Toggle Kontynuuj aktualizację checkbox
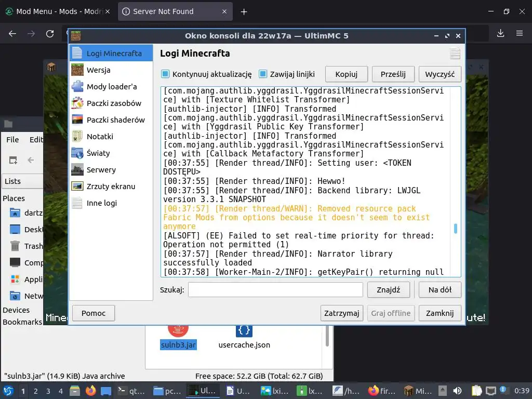 coord(165,74)
